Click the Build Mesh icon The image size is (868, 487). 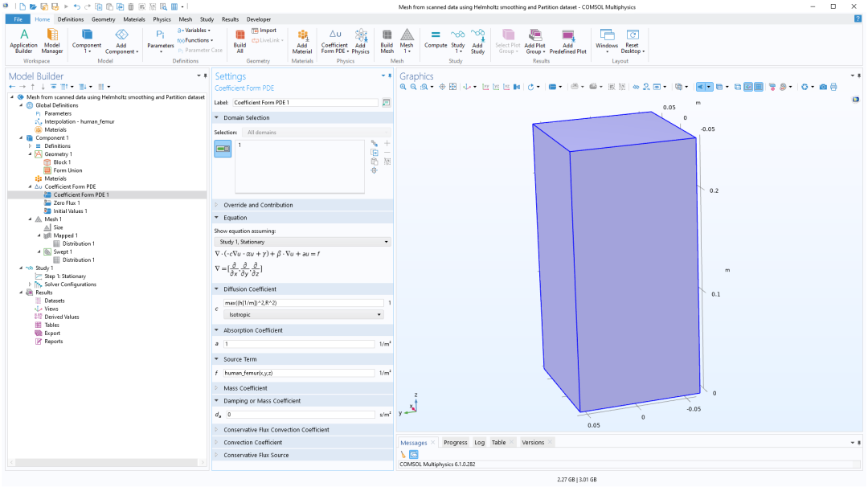(387, 39)
